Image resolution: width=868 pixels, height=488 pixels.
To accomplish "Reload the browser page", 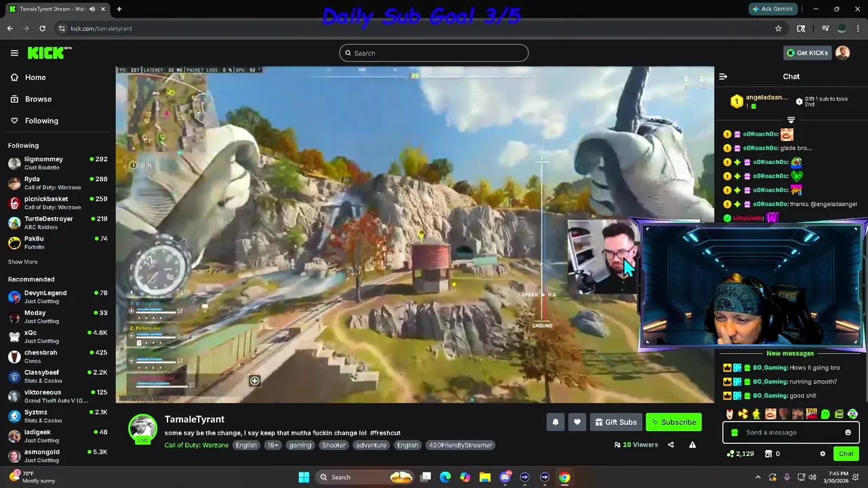I will click(x=42, y=28).
